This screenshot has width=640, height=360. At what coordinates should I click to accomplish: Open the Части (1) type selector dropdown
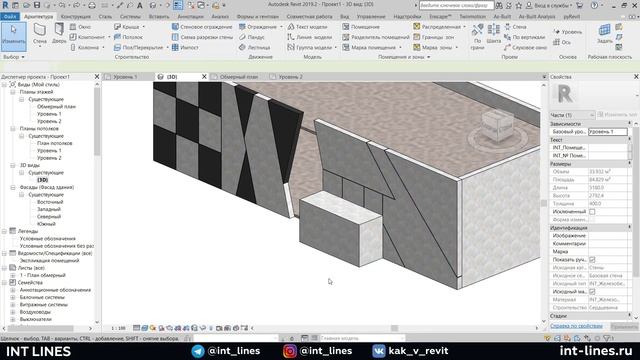(572, 115)
